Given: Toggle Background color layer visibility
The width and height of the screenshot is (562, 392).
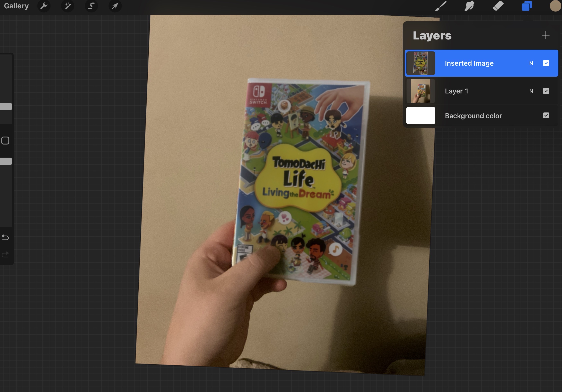Looking at the screenshot, I should pos(546,115).
